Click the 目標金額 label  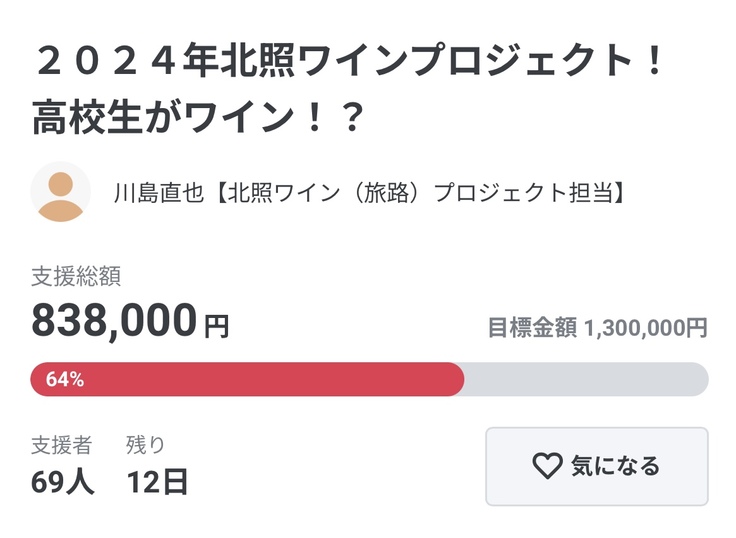tap(531, 328)
